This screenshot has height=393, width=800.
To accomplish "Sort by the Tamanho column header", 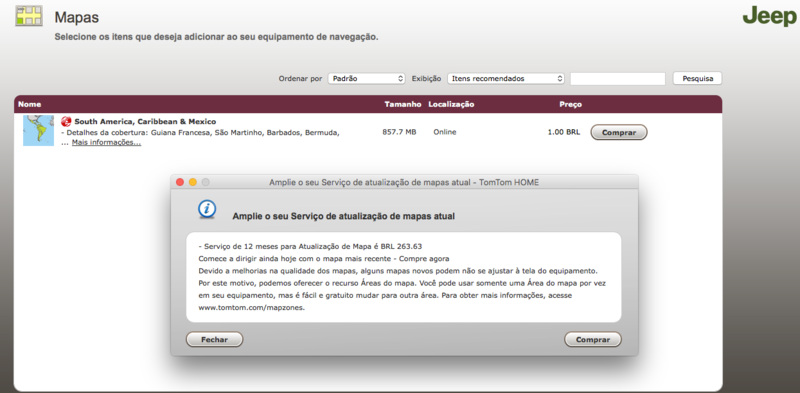I will (403, 104).
